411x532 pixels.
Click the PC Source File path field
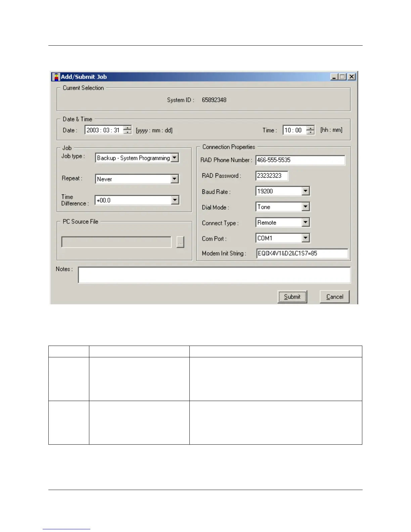116,242
